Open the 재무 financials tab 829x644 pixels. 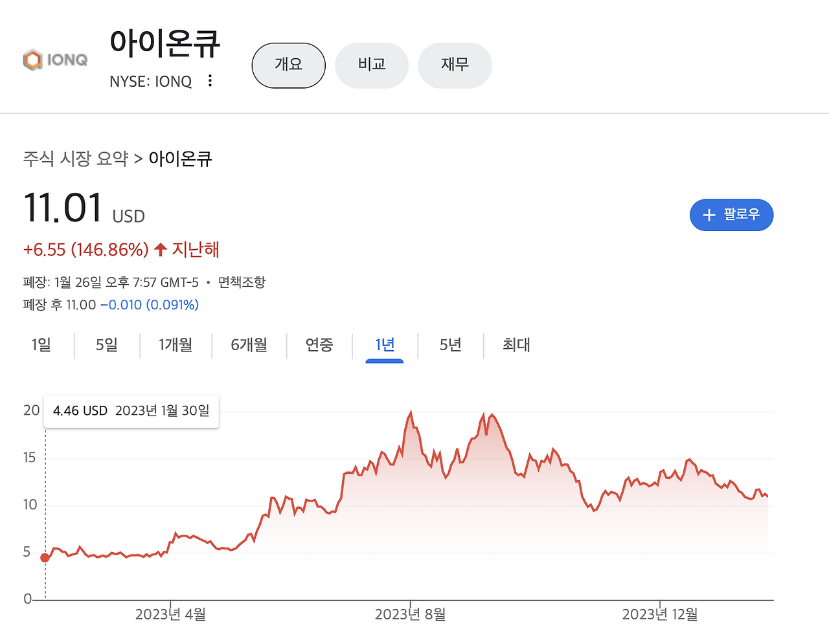click(x=455, y=65)
